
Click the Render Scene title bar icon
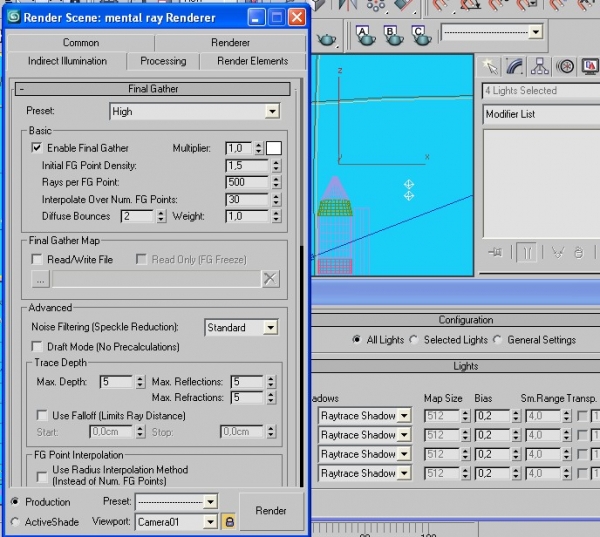coord(13,17)
